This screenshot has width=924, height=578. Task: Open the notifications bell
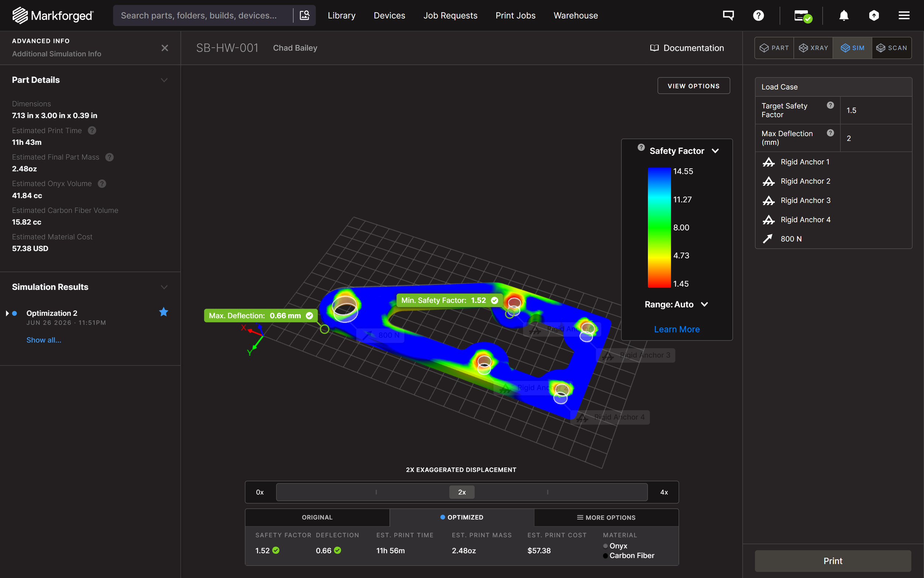(844, 15)
